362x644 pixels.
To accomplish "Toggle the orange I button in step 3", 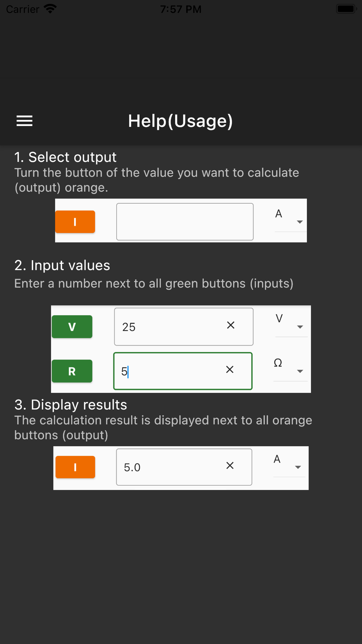I will click(x=75, y=467).
